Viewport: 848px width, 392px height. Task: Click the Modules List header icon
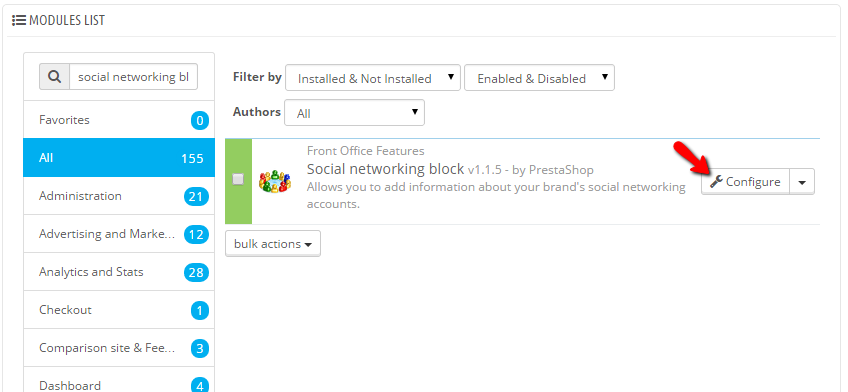pos(19,21)
